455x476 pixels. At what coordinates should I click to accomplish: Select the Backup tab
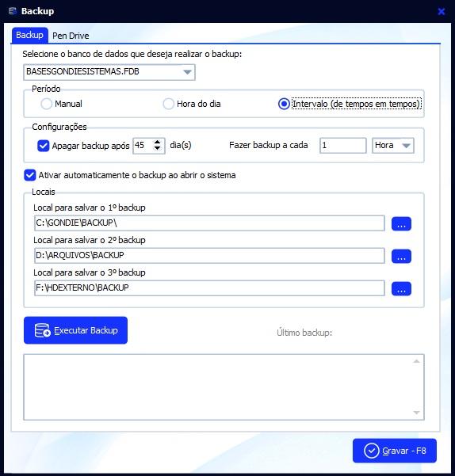(x=29, y=35)
